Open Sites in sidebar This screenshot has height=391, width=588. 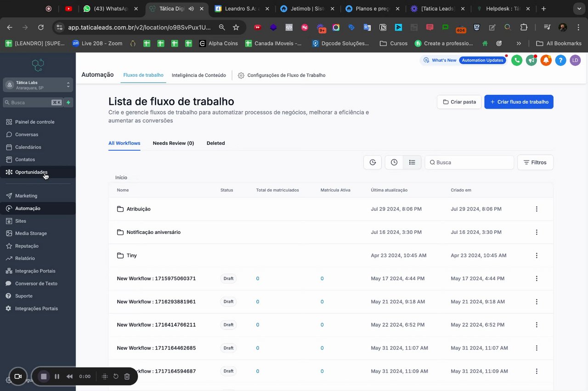coord(38,221)
